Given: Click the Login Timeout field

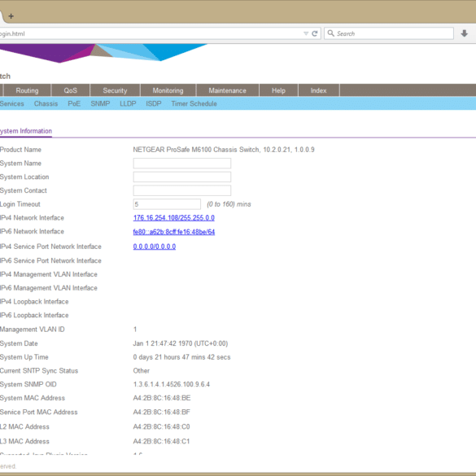Looking at the screenshot, I should coord(167,204).
